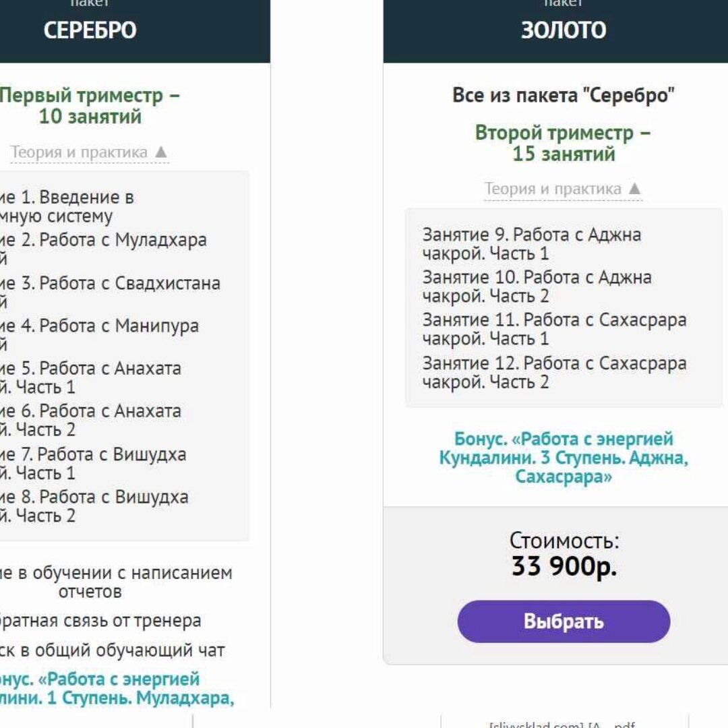
Task: Click the ЗОЛОТО package header
Action: pos(564,30)
